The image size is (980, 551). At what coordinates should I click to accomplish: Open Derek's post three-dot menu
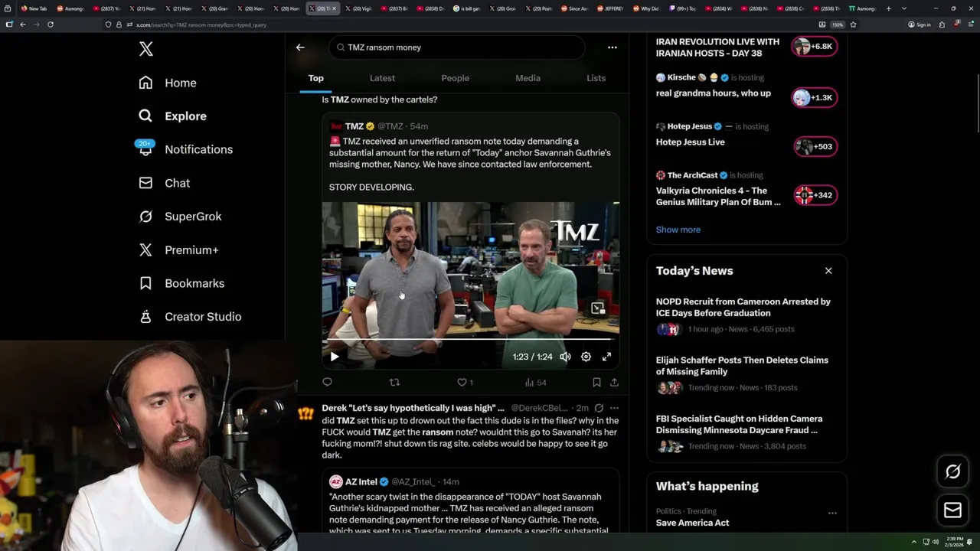click(614, 408)
